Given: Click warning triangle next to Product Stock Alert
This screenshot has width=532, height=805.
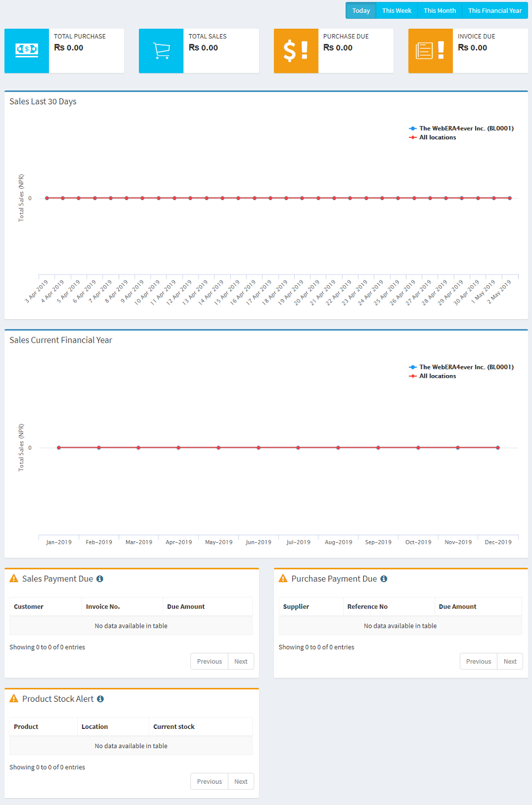Looking at the screenshot, I should point(14,699).
